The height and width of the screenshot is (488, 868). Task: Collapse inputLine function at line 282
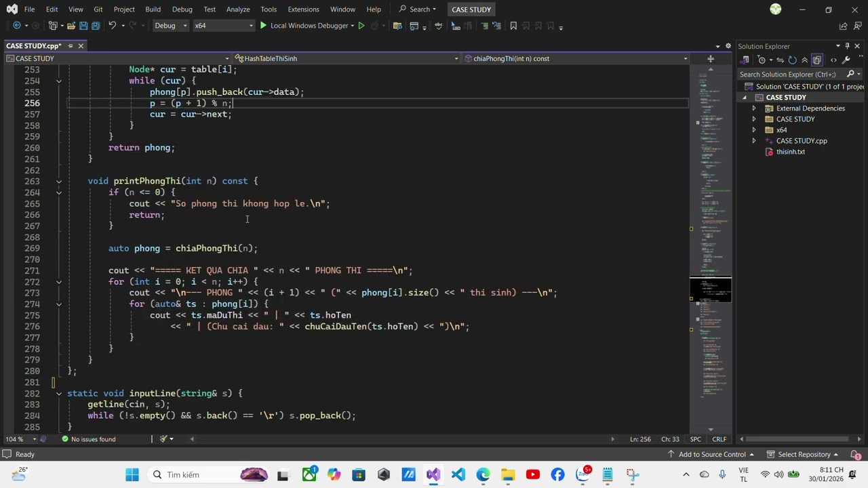tap(59, 393)
